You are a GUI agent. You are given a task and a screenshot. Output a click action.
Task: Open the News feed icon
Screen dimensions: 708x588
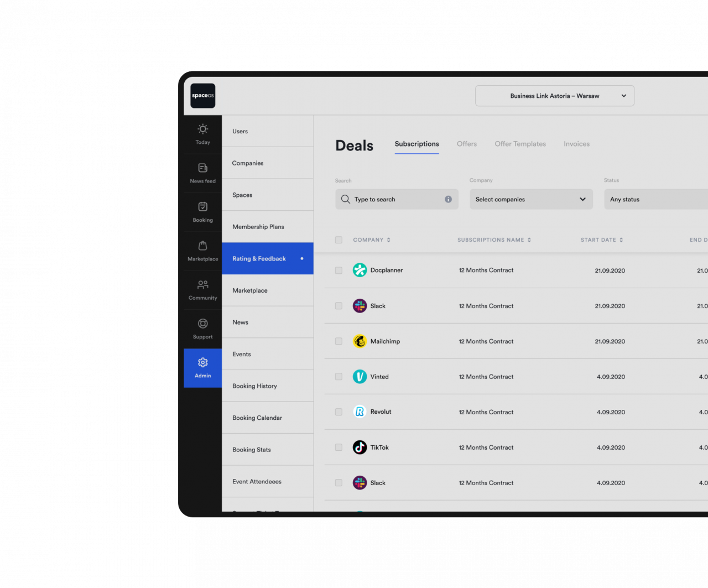[203, 168]
